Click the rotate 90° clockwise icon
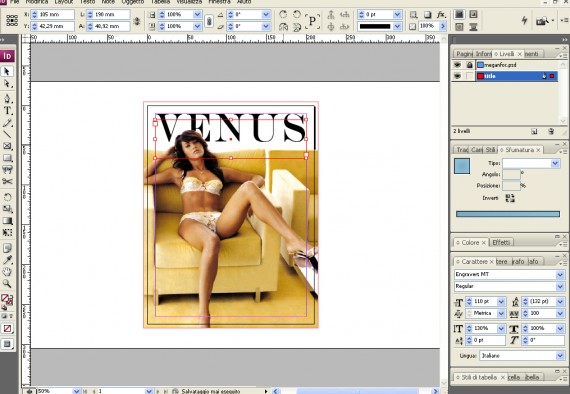The height and width of the screenshot is (394, 570). pos(283,15)
